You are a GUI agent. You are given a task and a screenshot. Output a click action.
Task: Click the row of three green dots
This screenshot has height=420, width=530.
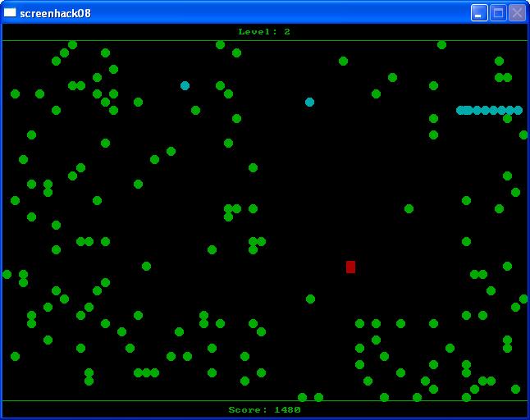tap(146, 372)
